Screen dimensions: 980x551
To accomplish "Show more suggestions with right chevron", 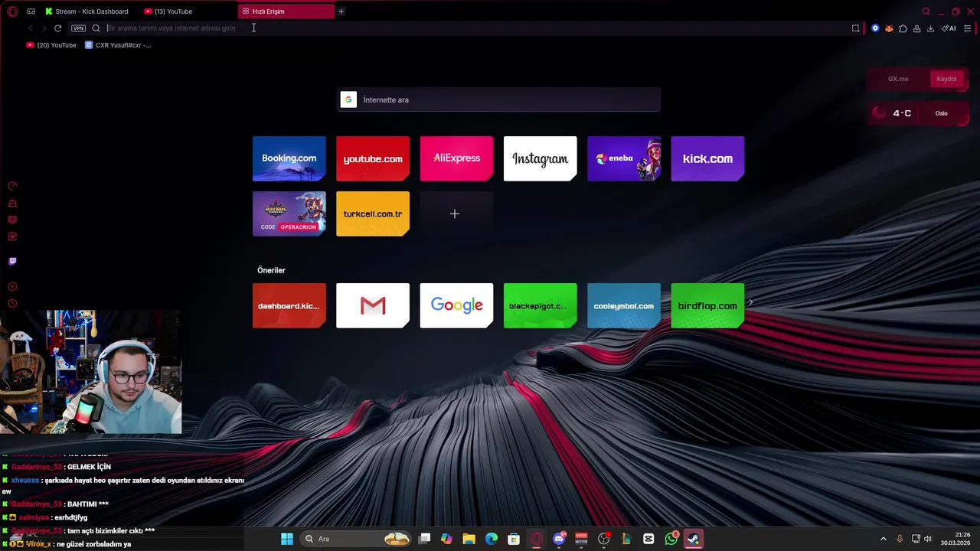I will coord(751,302).
